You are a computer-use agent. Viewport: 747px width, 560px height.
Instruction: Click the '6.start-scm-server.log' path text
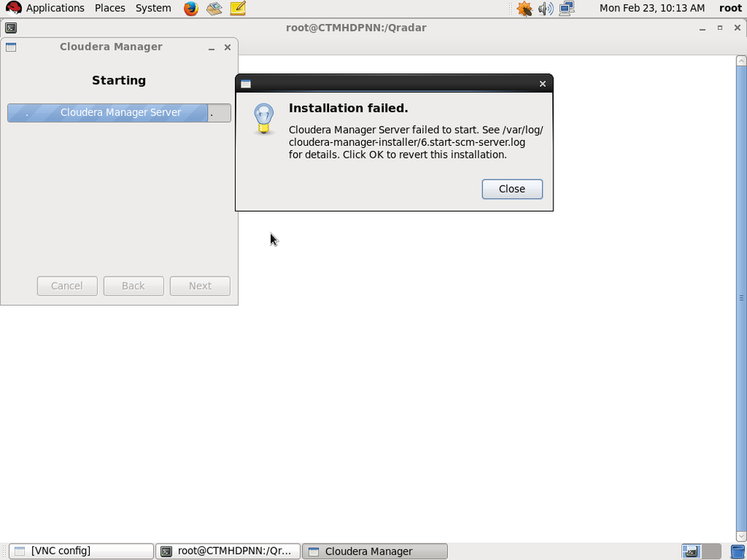click(x=473, y=142)
